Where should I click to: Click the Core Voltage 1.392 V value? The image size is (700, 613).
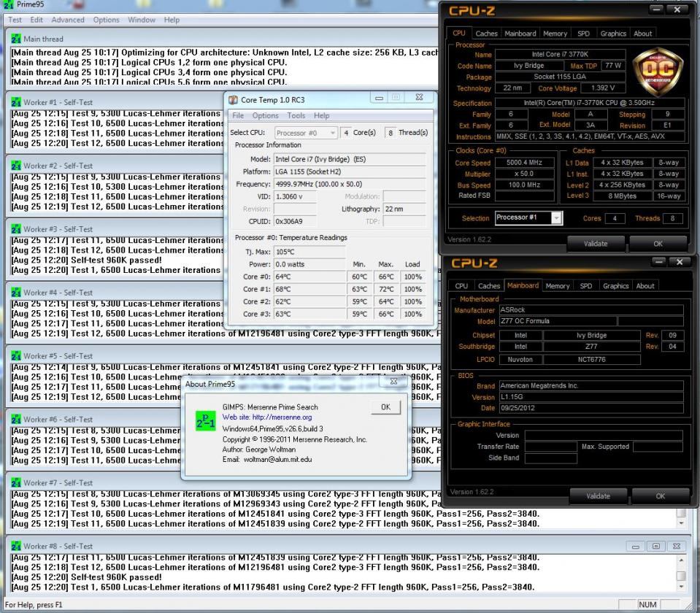[x=603, y=88]
